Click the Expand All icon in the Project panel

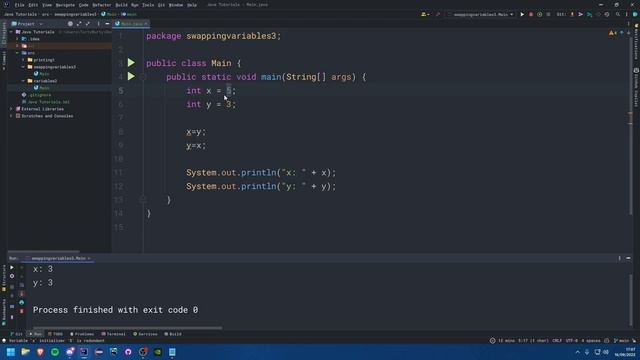click(79, 24)
